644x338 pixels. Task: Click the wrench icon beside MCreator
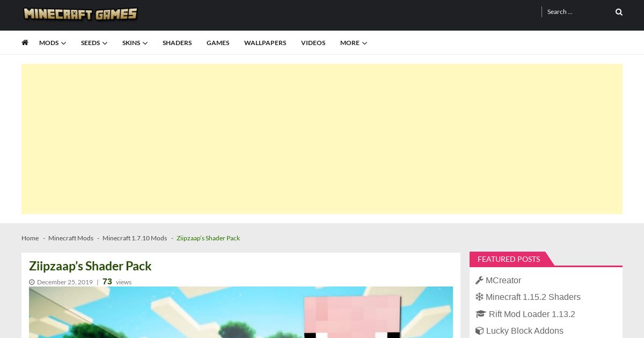click(479, 281)
